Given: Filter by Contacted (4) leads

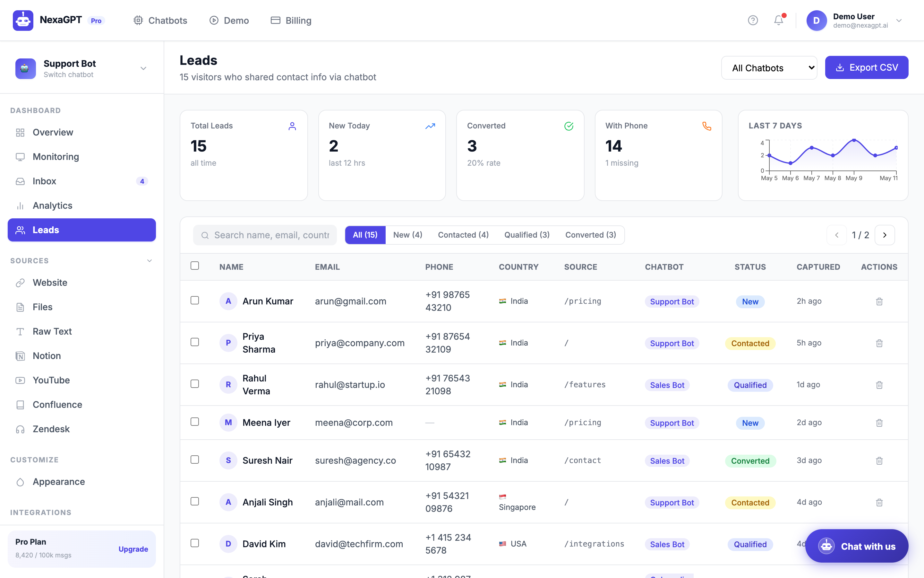Looking at the screenshot, I should coord(463,235).
